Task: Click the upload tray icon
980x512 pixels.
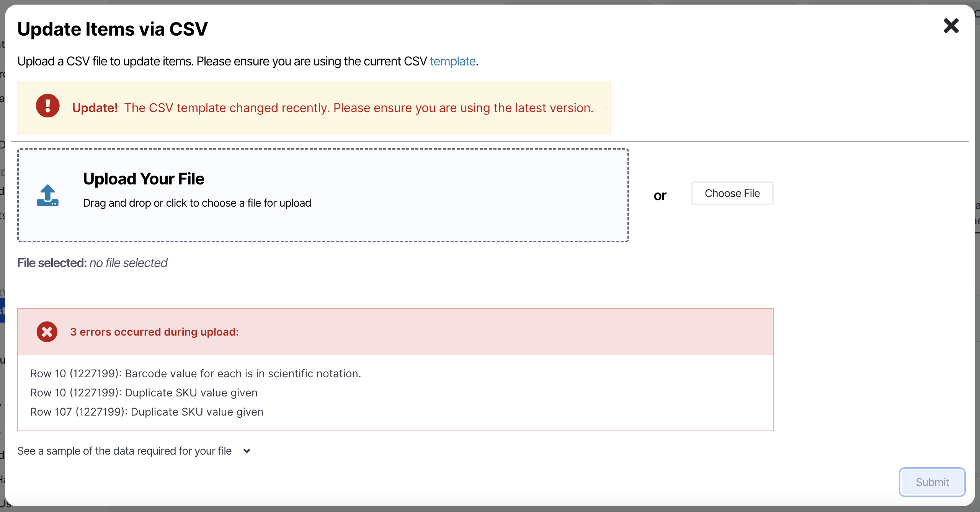Action: pyautogui.click(x=48, y=195)
